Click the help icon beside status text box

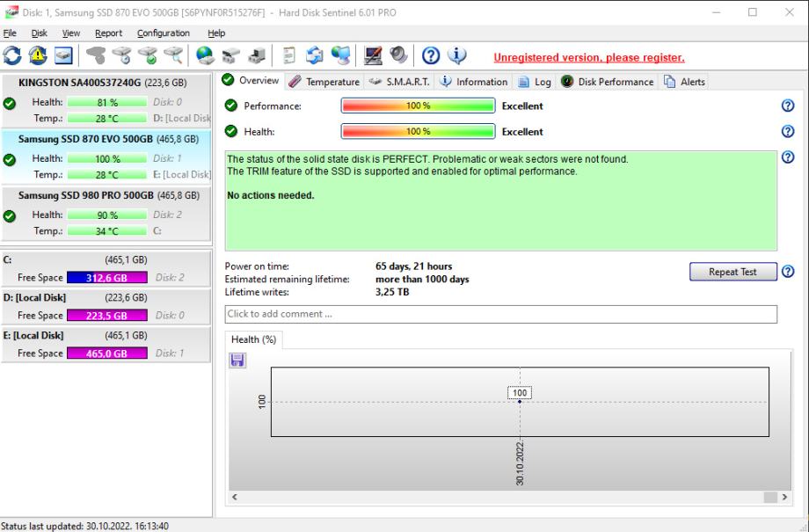(x=788, y=157)
